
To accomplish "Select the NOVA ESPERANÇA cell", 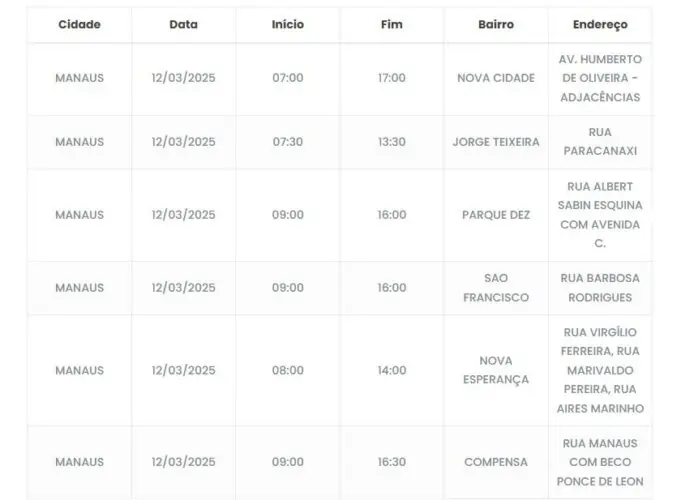I will [495, 370].
